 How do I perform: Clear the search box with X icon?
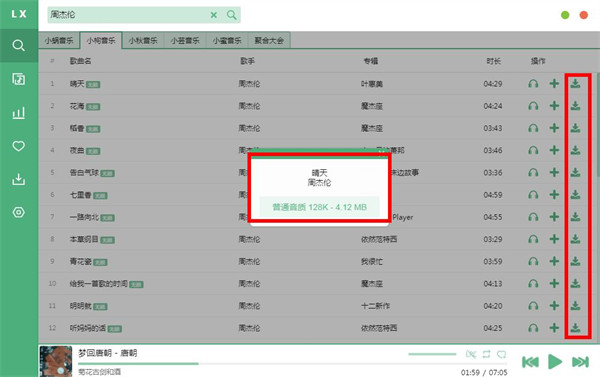(x=214, y=15)
